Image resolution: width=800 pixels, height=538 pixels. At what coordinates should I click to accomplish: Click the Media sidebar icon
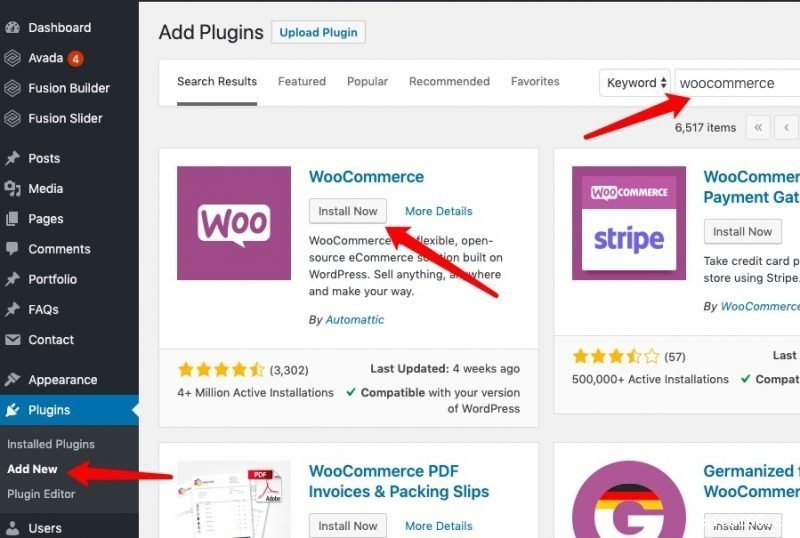click(12, 189)
